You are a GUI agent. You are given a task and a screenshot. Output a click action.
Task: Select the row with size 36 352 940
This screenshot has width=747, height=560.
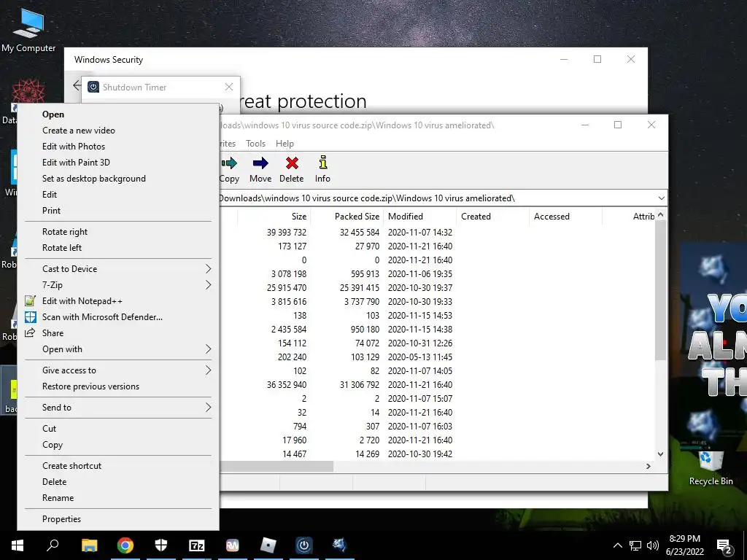click(438, 385)
